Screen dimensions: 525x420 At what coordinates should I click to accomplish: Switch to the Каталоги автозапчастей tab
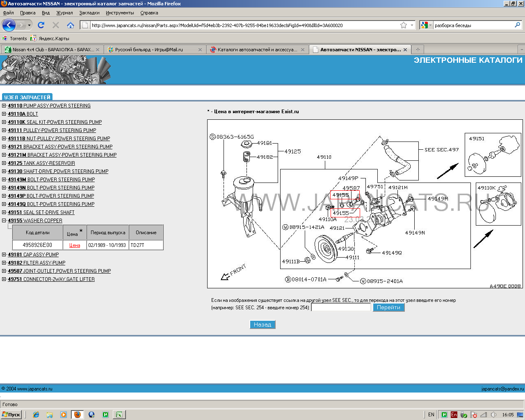257,50
